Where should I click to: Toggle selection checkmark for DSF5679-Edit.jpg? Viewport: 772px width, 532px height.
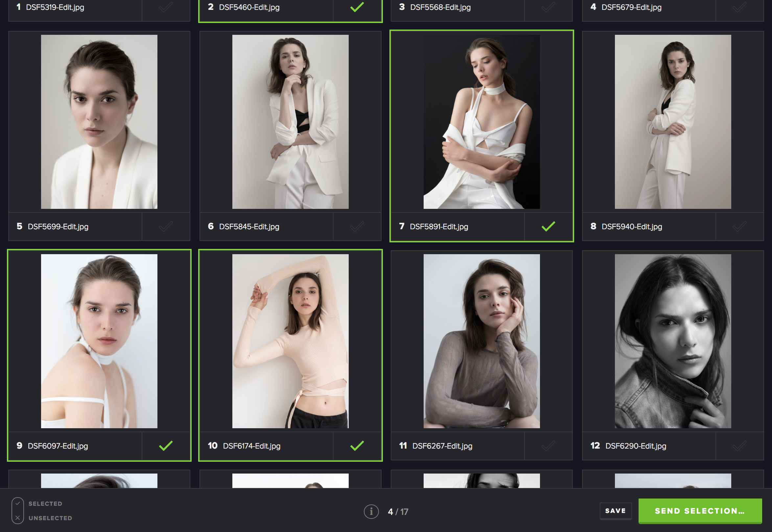coord(739,7)
